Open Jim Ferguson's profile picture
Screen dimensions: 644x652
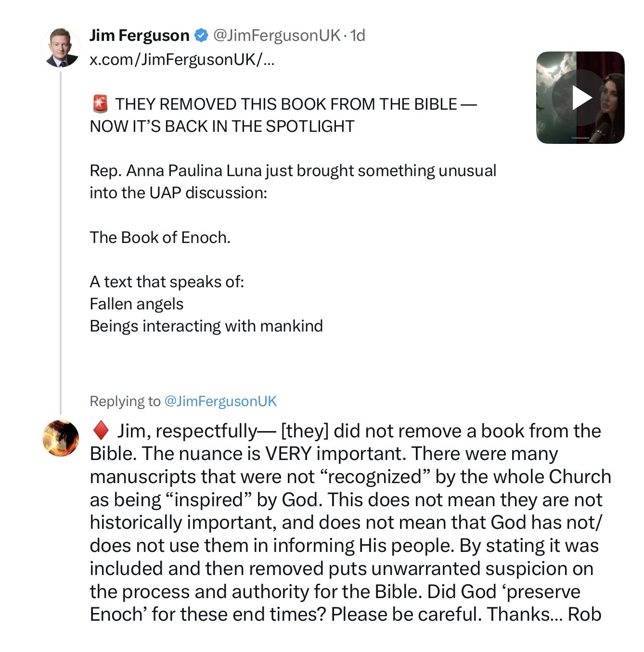click(x=60, y=47)
